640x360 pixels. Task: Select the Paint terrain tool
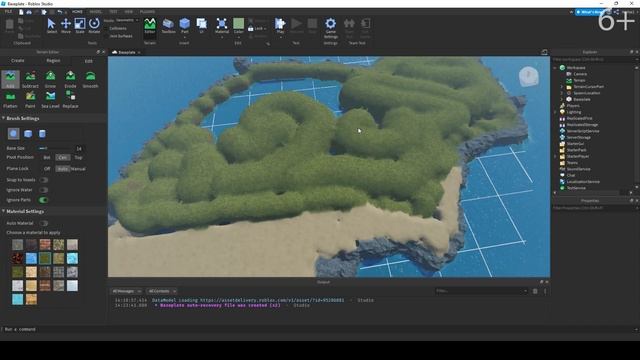click(x=30, y=99)
